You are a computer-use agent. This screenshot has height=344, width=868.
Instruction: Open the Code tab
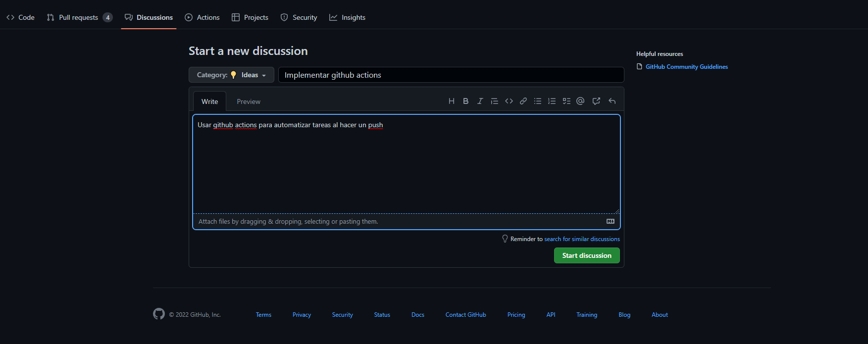click(x=20, y=17)
